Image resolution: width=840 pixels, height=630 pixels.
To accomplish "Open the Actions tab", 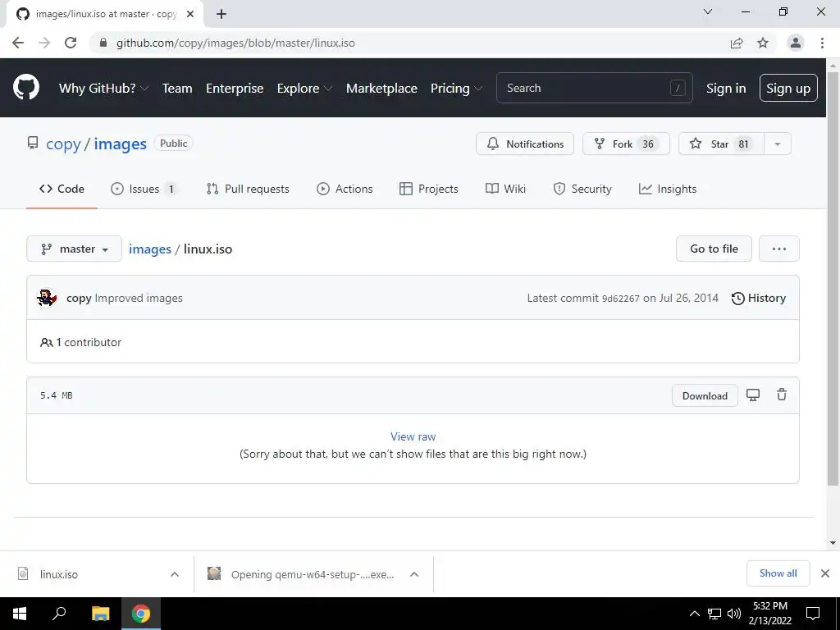I will pyautogui.click(x=345, y=189).
